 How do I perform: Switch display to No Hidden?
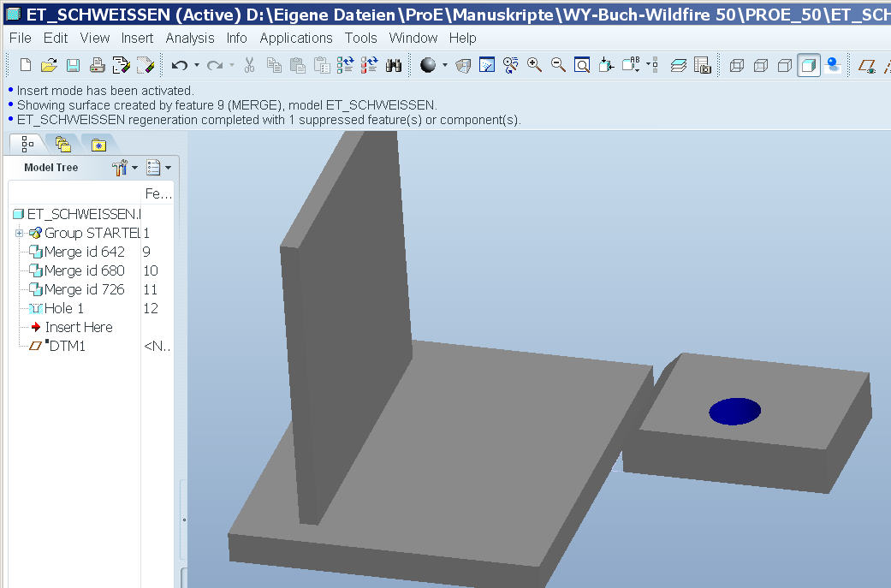pos(784,65)
